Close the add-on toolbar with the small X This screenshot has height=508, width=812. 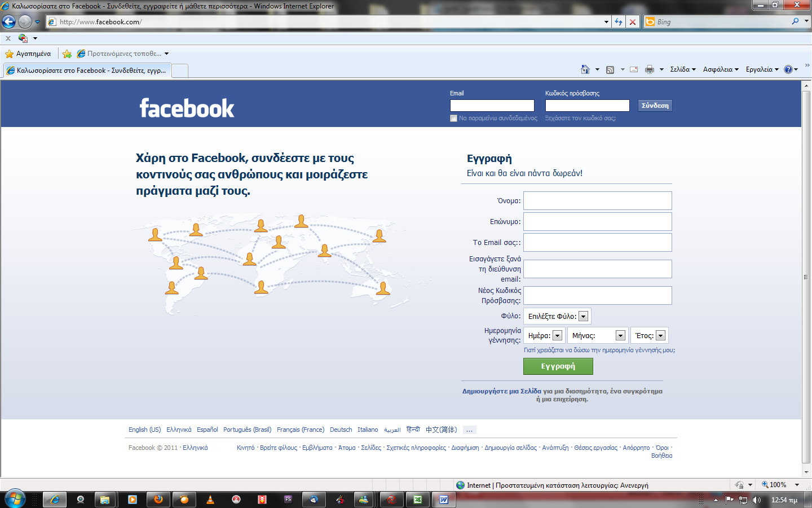(x=8, y=38)
